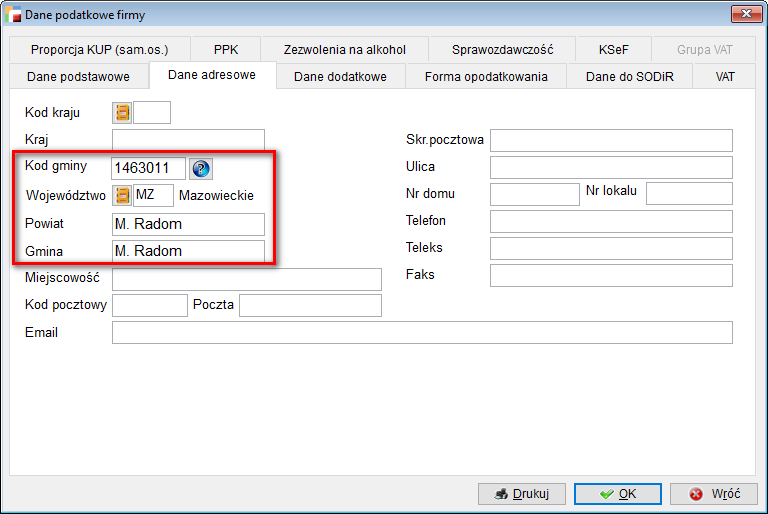
Task: Click the Wróć button
Action: [714, 494]
